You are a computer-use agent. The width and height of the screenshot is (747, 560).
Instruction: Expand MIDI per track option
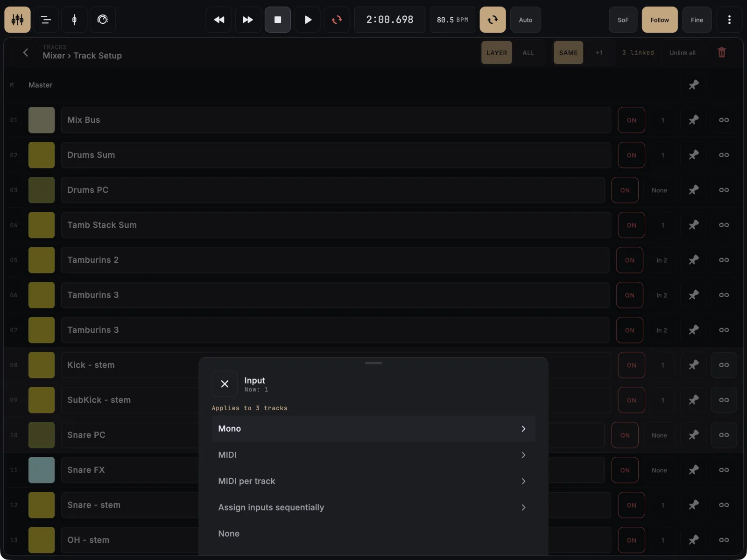coord(373,481)
